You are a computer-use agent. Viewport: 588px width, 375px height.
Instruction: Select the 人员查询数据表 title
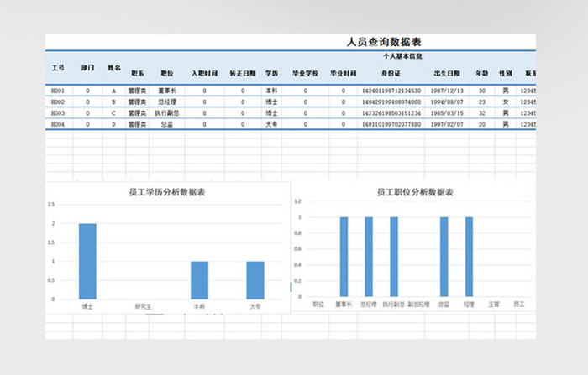384,42
